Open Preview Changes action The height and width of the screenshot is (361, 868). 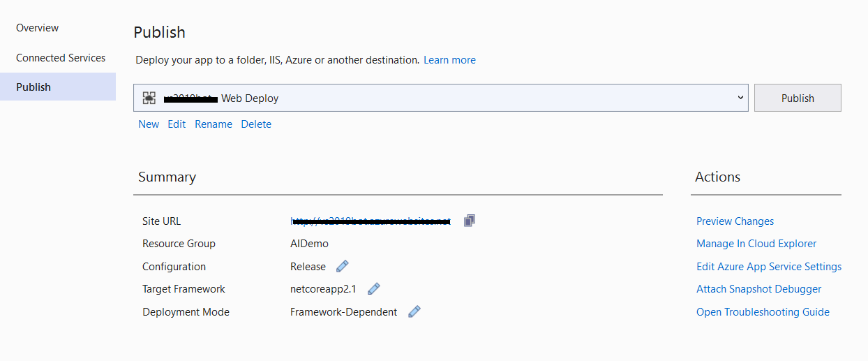[x=735, y=221]
